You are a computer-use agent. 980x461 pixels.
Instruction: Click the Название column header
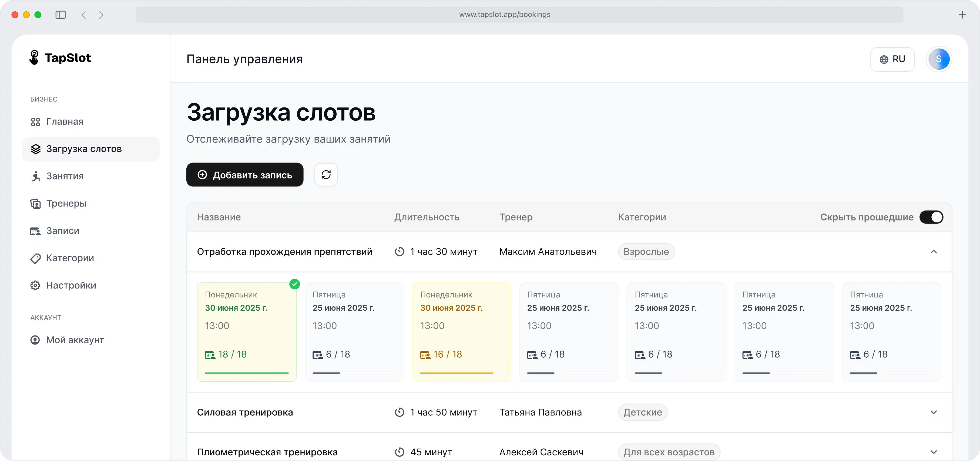coord(219,217)
